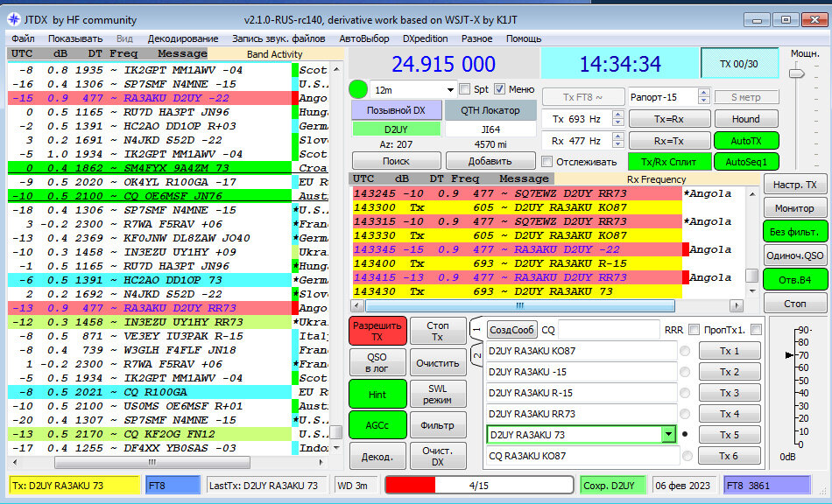Click the Одиноч.QSO button
Viewport: 832px width, 504px height.
click(795, 255)
